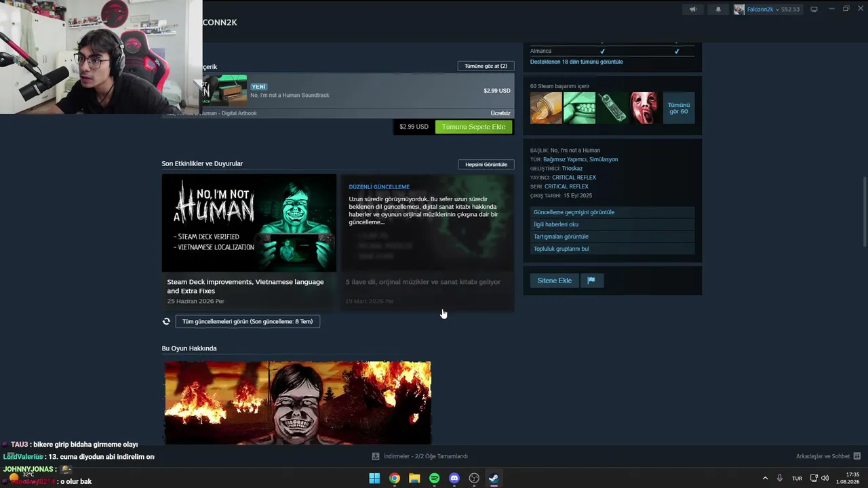Click the microphone tray icon
The image size is (868, 488).
[x=781, y=479]
